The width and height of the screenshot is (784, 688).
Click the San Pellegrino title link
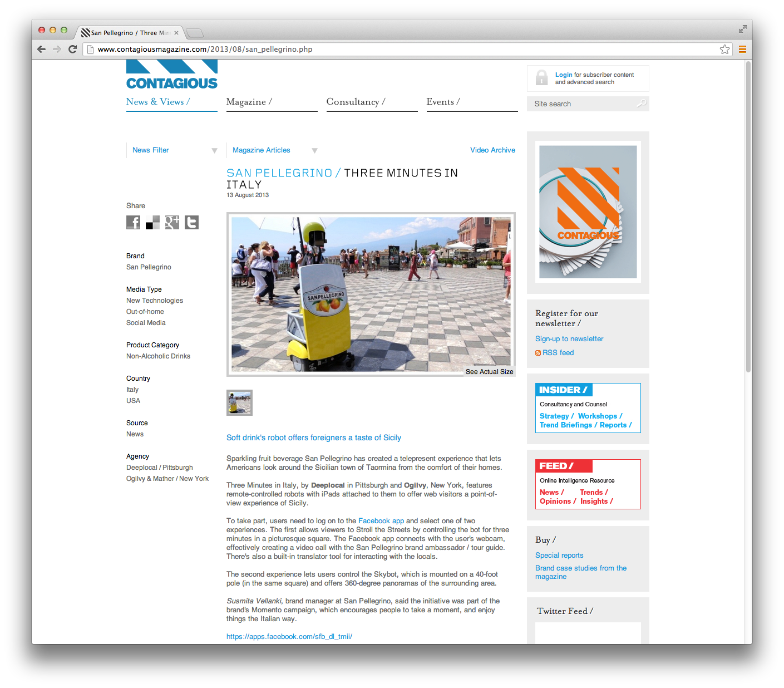(x=283, y=173)
